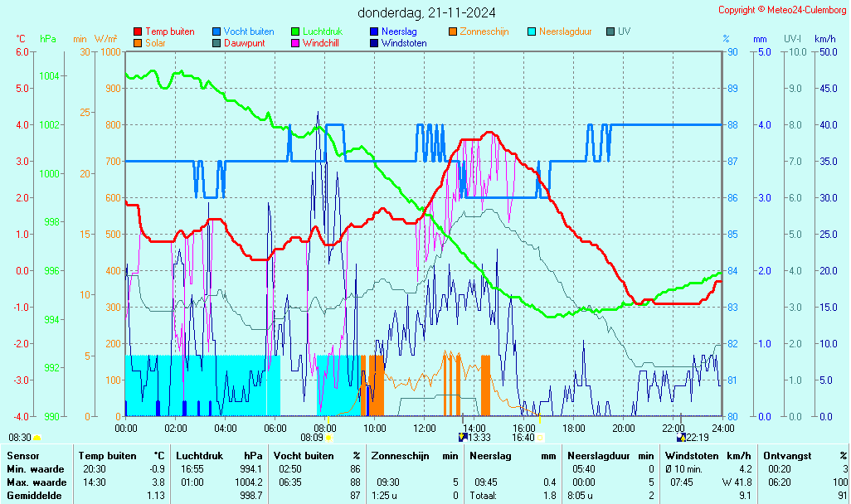
Task: Click the light blue Vocht buiten legend square
Action: (216, 31)
